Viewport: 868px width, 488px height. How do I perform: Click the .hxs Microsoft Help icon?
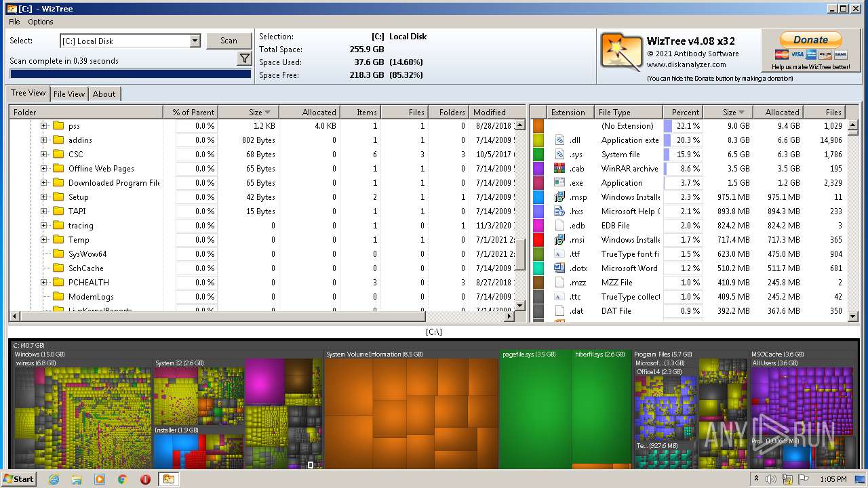(x=559, y=211)
